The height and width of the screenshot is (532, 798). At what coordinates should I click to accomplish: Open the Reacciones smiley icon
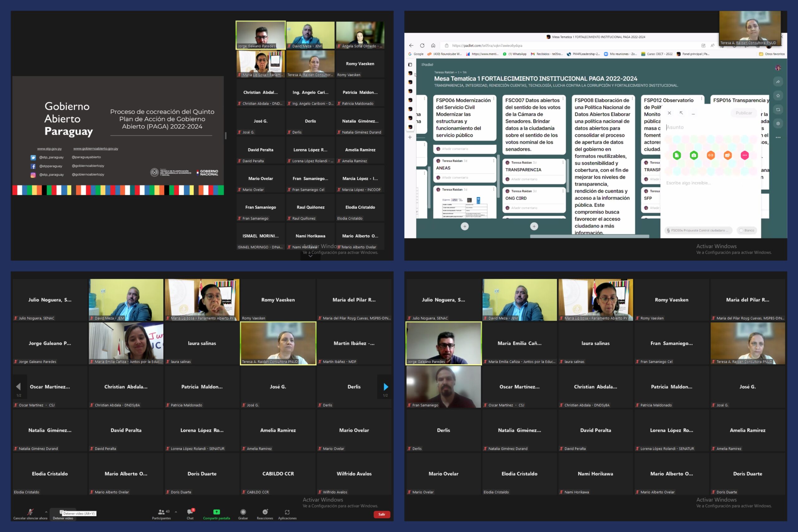click(x=265, y=512)
